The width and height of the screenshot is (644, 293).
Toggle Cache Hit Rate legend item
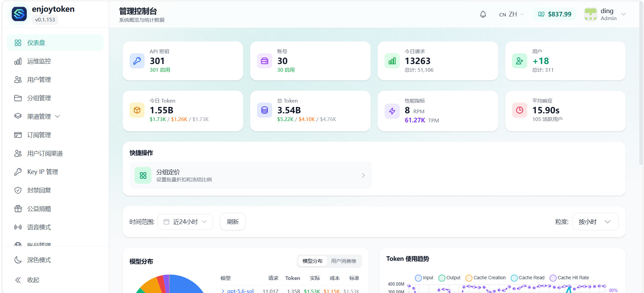point(569,278)
